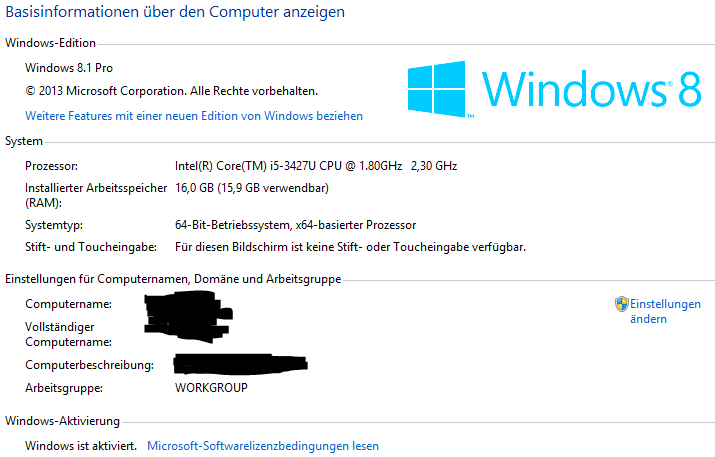Click the Microsoft Corporation copyright line
Image resolution: width=715 pixels, height=457 pixels.
tap(171, 91)
